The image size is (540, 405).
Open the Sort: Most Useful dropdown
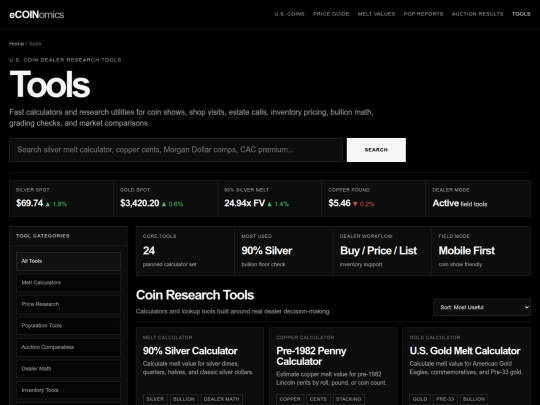pos(482,307)
